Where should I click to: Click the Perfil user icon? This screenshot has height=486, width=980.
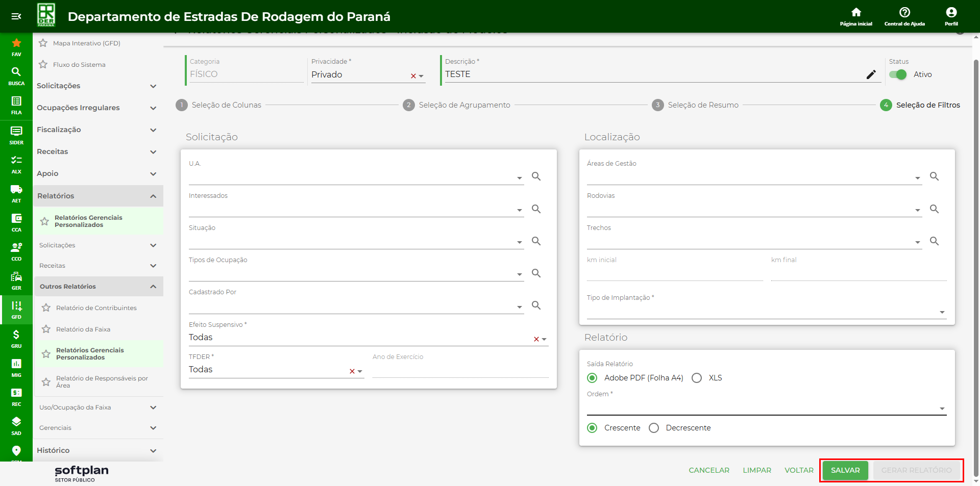[951, 13]
